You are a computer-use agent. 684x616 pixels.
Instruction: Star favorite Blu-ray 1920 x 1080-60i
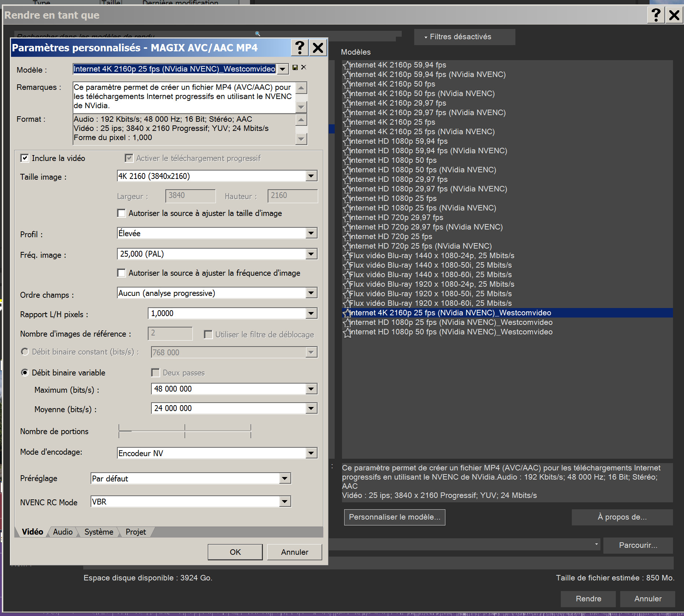(x=346, y=304)
